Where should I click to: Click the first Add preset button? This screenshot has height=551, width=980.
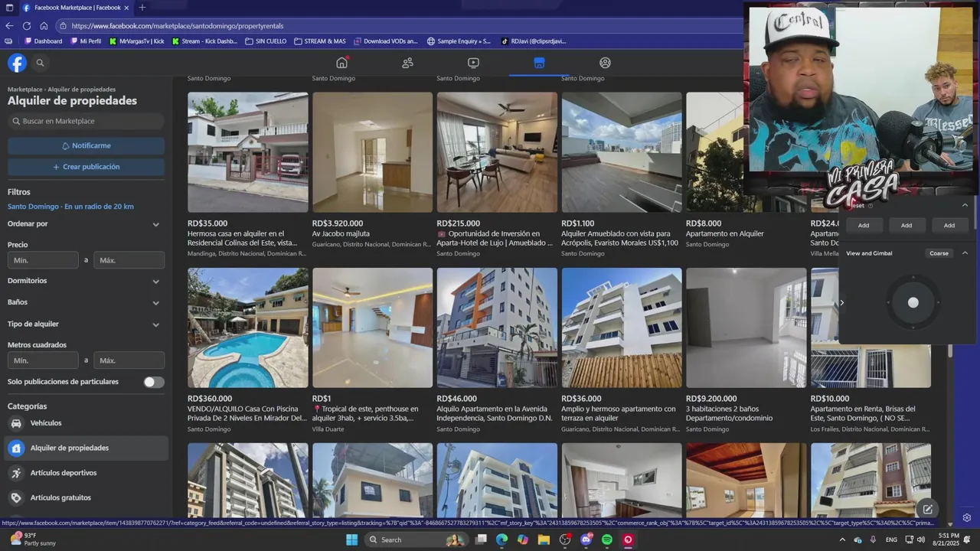[x=864, y=225]
